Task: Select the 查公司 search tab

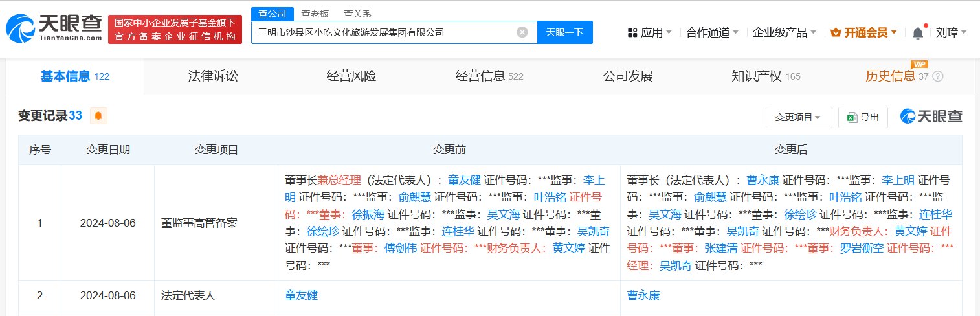Action: click(272, 14)
